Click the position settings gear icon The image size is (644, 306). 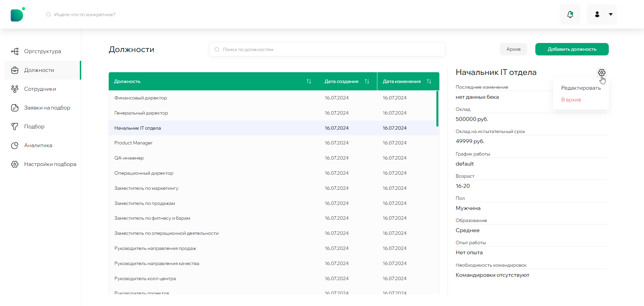[x=602, y=73]
